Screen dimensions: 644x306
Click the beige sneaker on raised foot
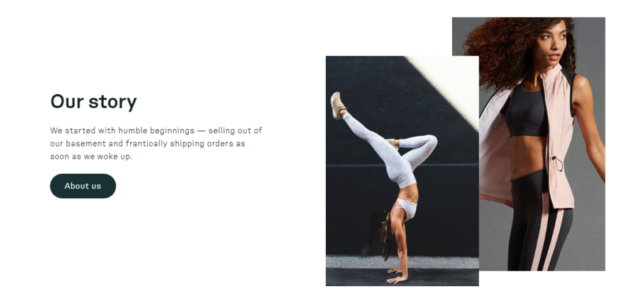pyautogui.click(x=338, y=105)
